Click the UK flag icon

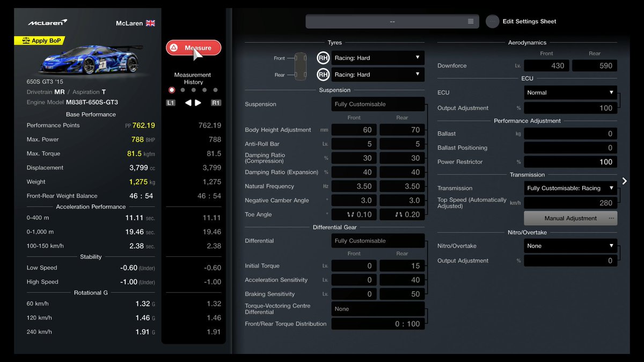pyautogui.click(x=150, y=23)
